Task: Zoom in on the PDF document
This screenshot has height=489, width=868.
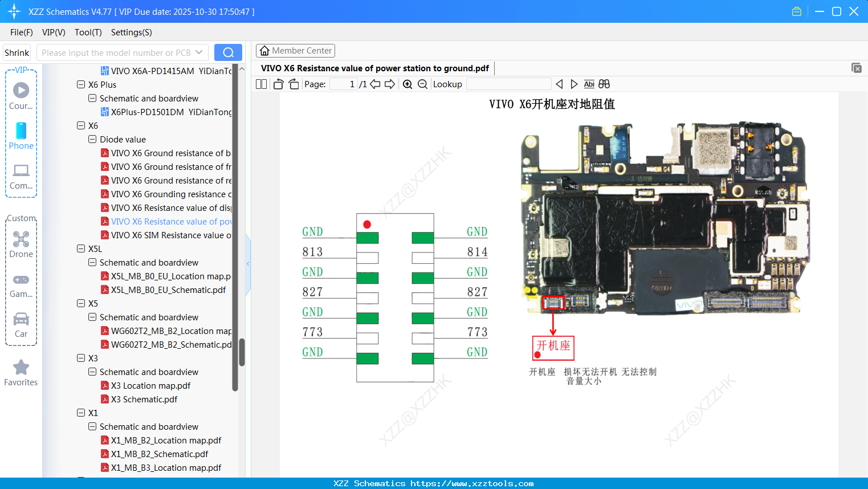Action: pyautogui.click(x=407, y=84)
